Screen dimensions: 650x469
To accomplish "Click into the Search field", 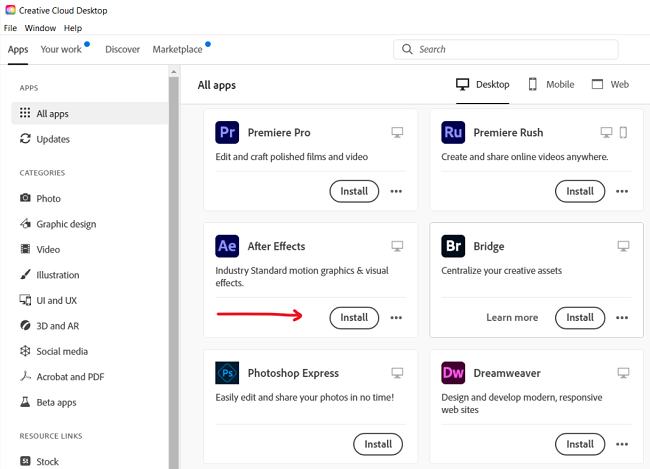I will click(506, 49).
